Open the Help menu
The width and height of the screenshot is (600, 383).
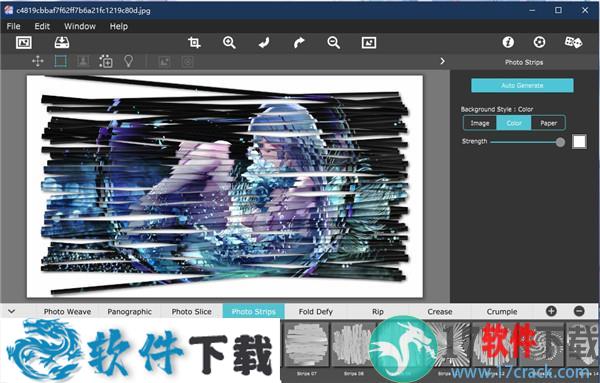(x=119, y=26)
